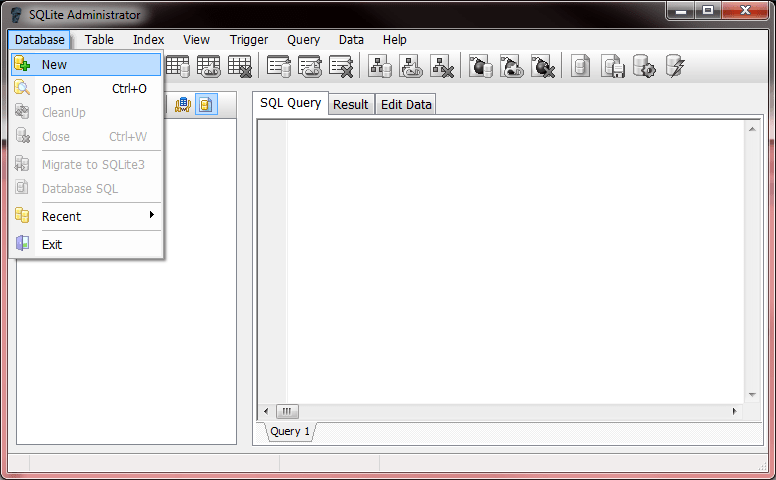The image size is (776, 480).
Task: Click the database lightning bolt icon
Action: (x=675, y=66)
